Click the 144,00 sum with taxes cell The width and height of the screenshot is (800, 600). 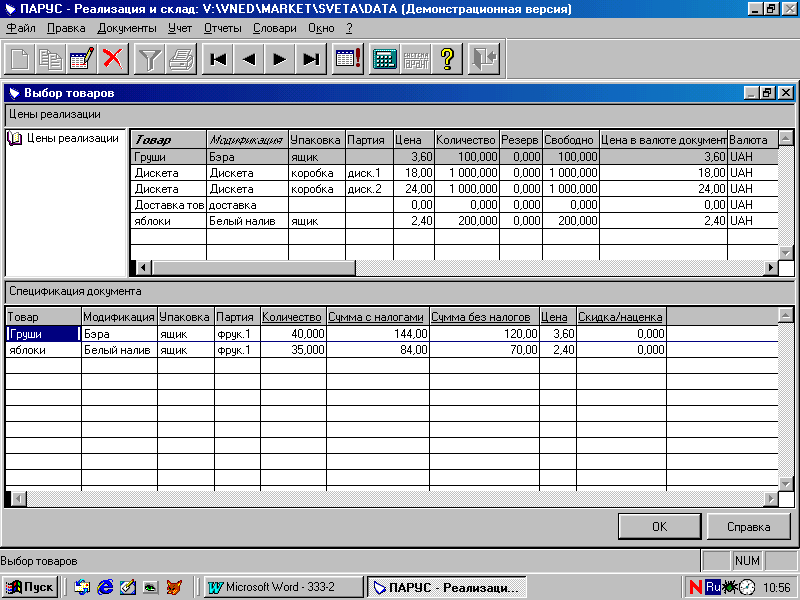(378, 334)
